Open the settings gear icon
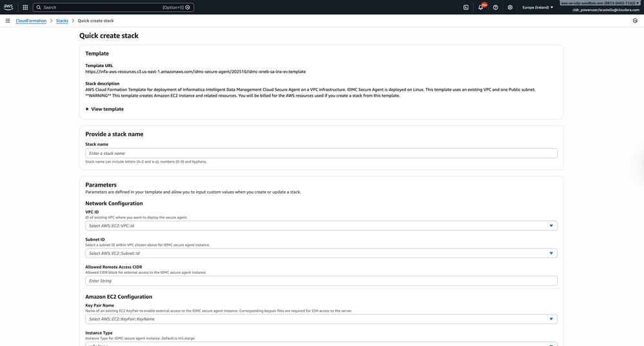644x346 pixels. (x=510, y=7)
